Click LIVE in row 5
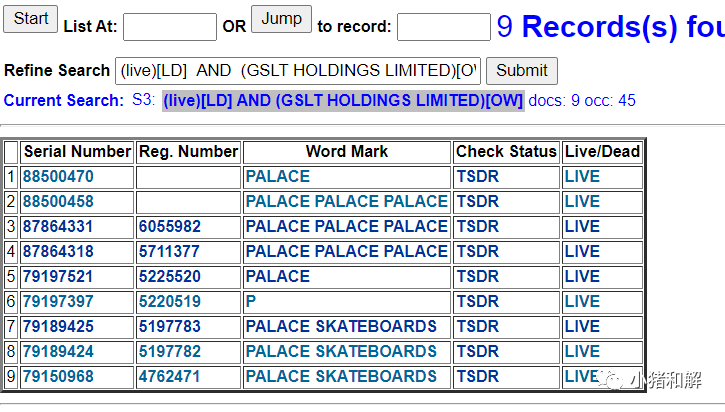This screenshot has width=725, height=412. 582,277
